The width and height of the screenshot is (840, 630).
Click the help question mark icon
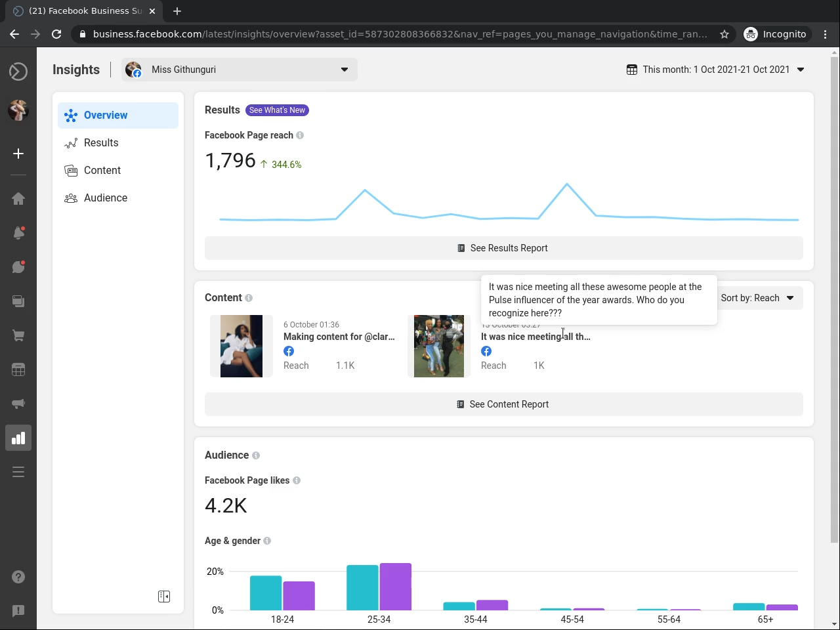point(18,577)
